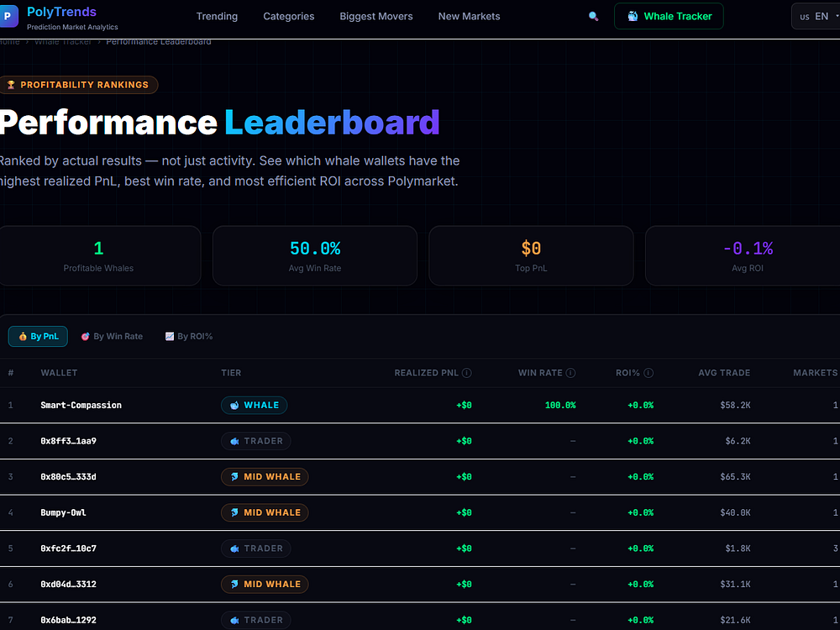Click the WALLET column header
Image resolution: width=840 pixels, height=630 pixels.
coord(59,373)
